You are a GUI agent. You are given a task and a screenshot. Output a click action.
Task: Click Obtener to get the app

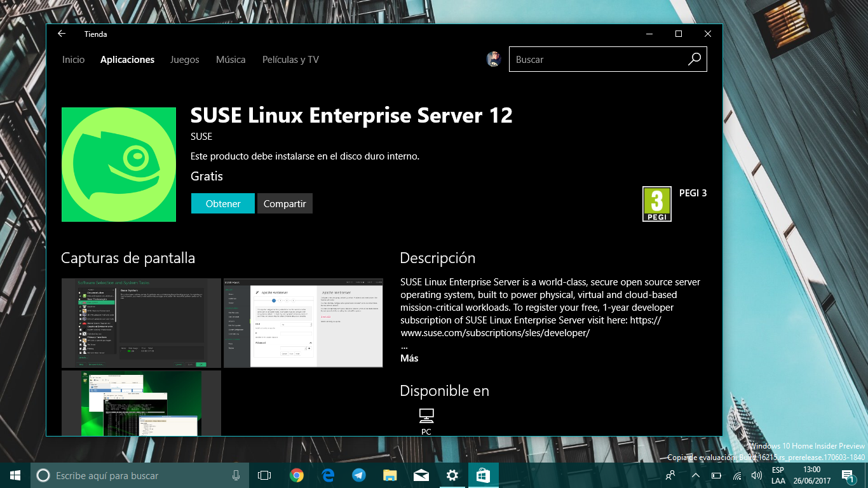222,203
